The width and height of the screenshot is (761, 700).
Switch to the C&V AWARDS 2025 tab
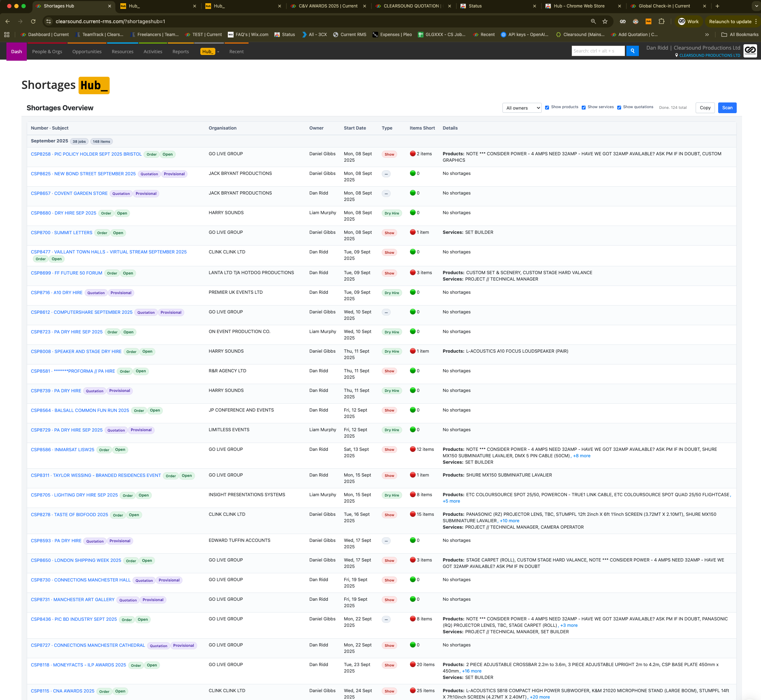coord(328,6)
